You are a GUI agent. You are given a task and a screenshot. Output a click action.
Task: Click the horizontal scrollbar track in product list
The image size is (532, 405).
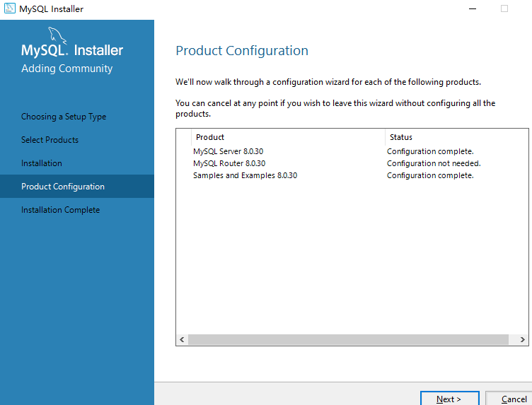pyautogui.click(x=348, y=340)
